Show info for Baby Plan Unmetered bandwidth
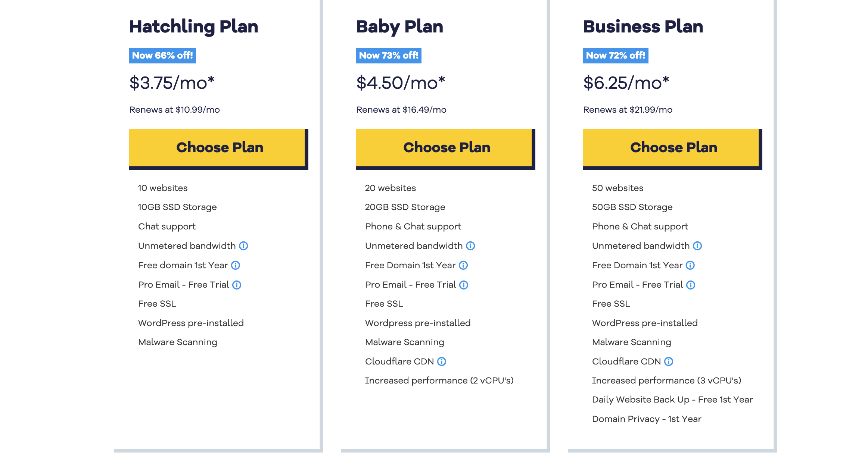868x457 pixels. [x=470, y=246]
